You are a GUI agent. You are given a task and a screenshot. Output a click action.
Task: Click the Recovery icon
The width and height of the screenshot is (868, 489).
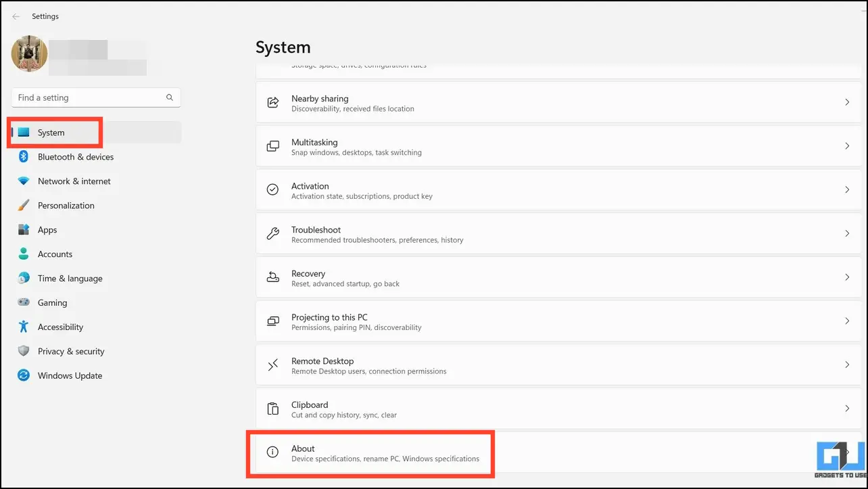coord(273,277)
